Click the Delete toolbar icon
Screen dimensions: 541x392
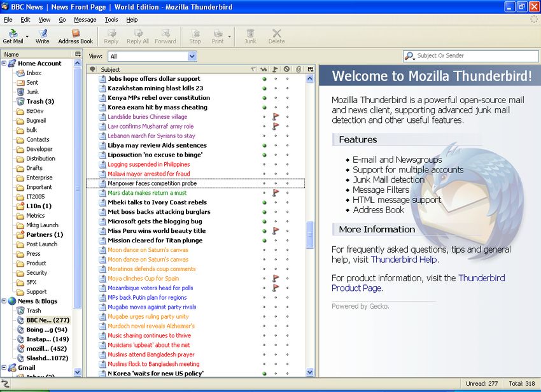pyautogui.click(x=277, y=36)
